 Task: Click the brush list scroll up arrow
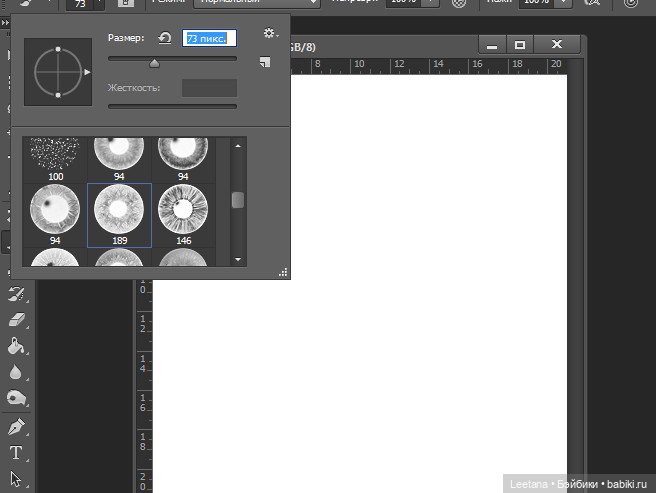click(238, 146)
